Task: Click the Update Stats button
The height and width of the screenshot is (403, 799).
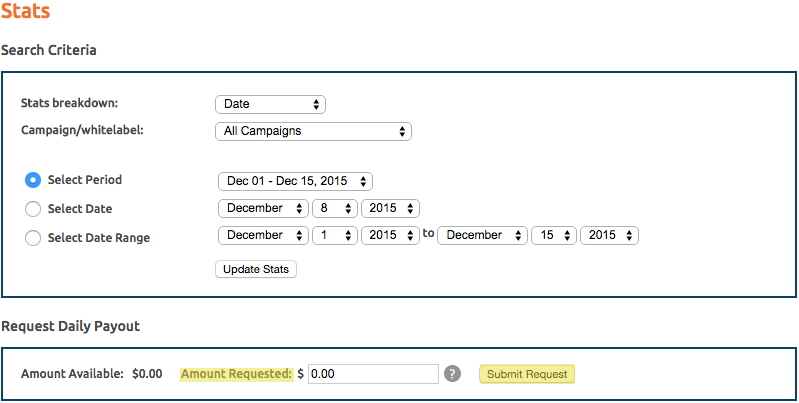Action: click(256, 270)
